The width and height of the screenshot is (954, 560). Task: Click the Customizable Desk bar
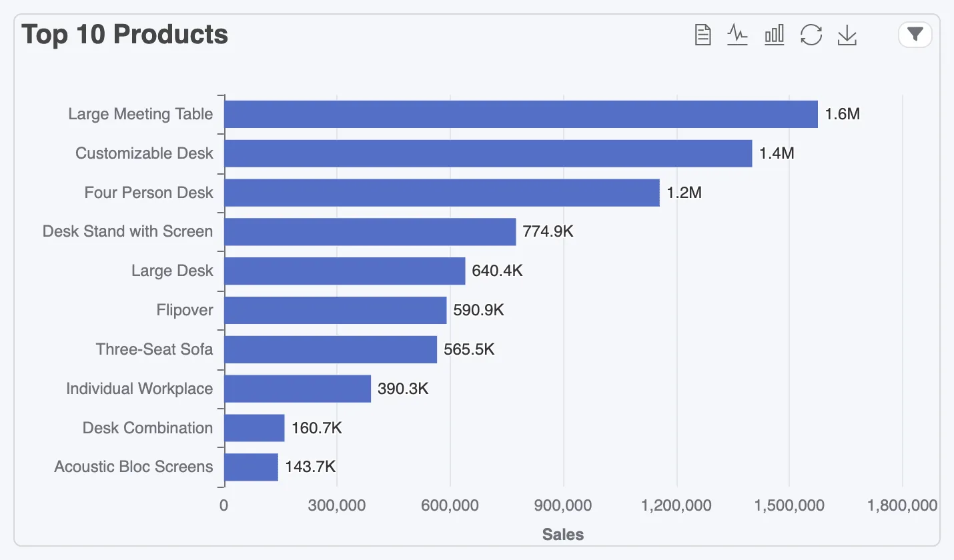point(488,153)
